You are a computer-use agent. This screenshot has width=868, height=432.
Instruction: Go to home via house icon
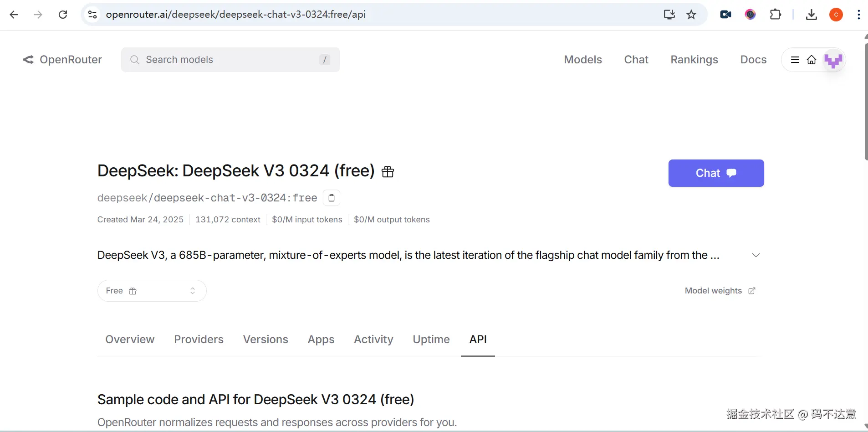(812, 60)
